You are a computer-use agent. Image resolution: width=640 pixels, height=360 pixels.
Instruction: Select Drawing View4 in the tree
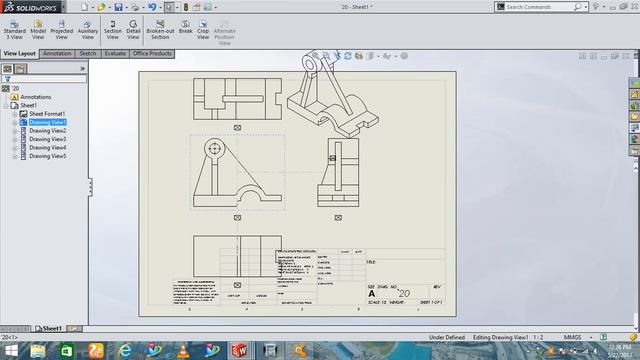(x=47, y=148)
